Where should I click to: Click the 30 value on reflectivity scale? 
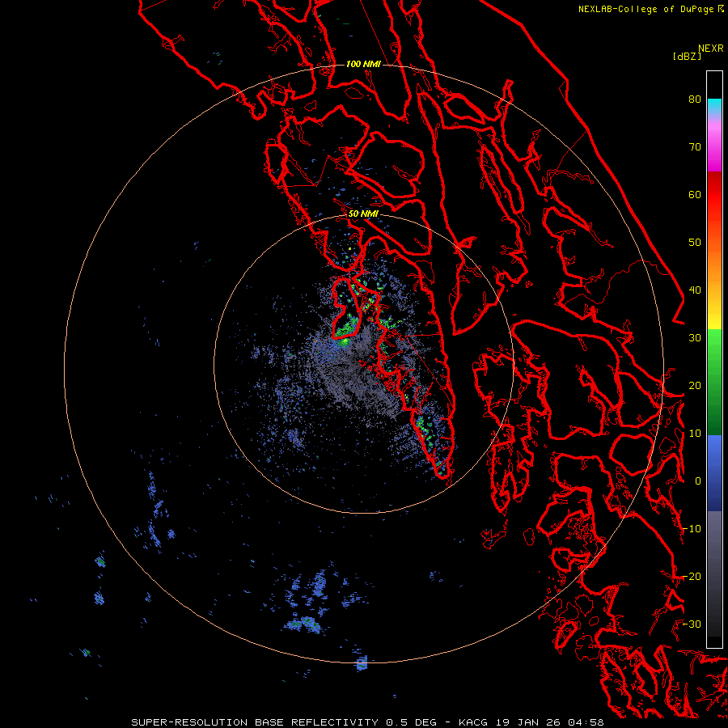point(695,338)
